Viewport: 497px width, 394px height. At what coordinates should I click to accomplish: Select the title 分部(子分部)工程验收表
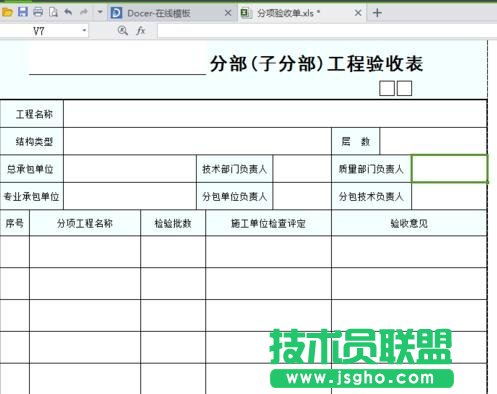316,63
